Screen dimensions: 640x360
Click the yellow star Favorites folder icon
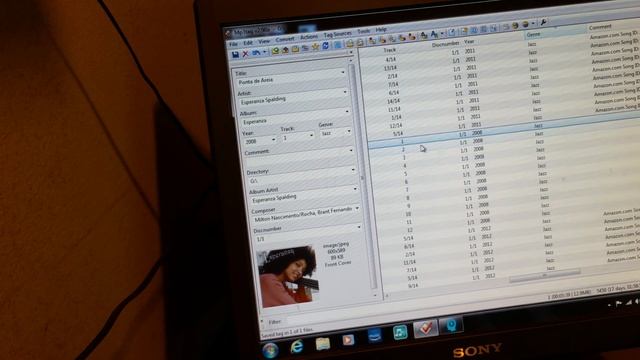pyautogui.click(x=315, y=47)
